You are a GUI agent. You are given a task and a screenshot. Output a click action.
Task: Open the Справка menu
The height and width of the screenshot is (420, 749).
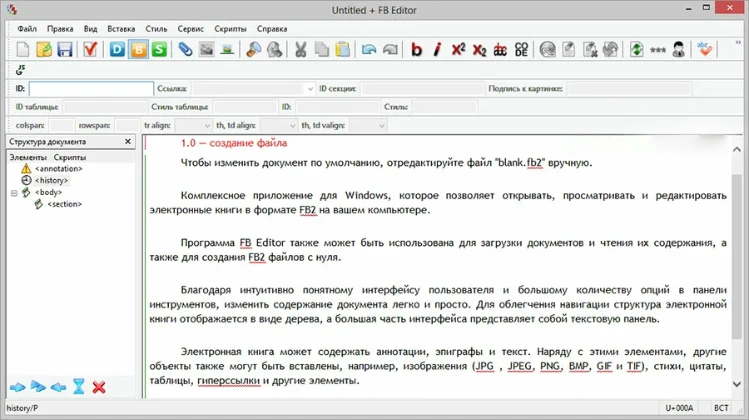[272, 29]
